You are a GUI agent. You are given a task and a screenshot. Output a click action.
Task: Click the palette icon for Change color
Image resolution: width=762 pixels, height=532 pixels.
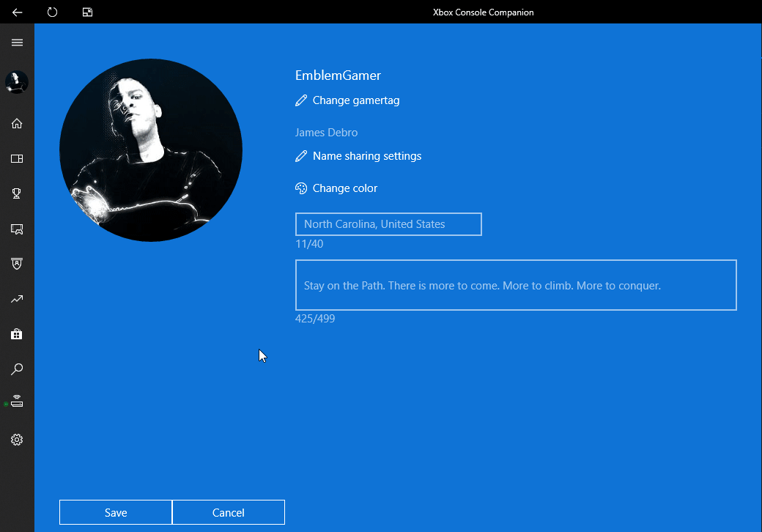click(301, 188)
